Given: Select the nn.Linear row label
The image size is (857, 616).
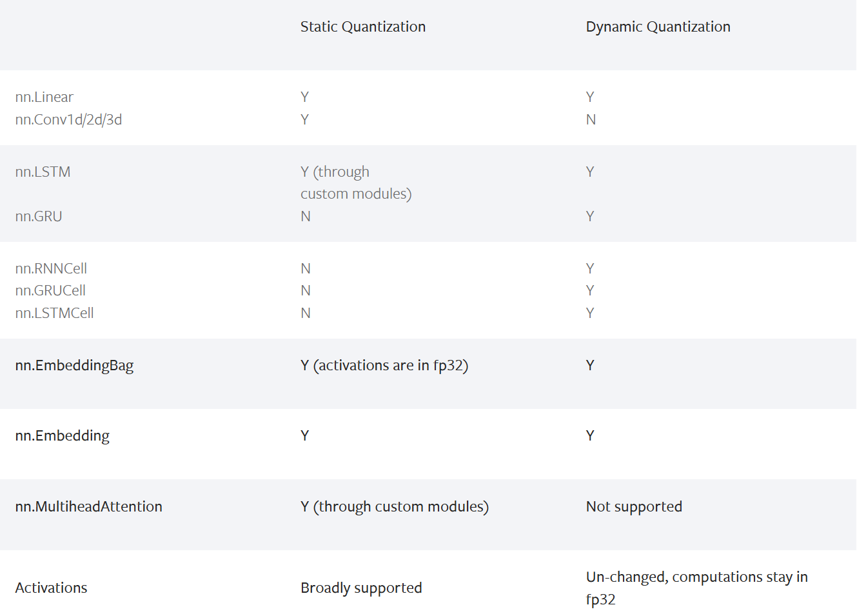Looking at the screenshot, I should click(x=44, y=97).
